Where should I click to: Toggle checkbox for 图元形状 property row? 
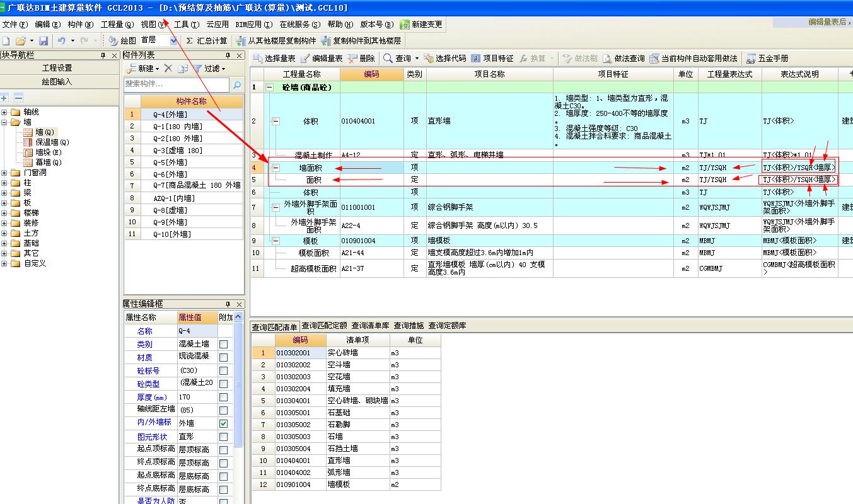(x=223, y=437)
